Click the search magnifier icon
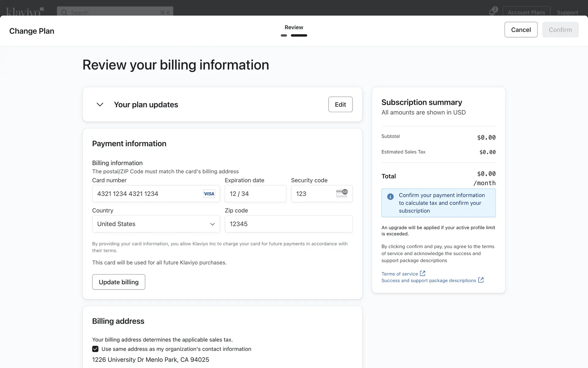The width and height of the screenshot is (588, 368). point(64,12)
